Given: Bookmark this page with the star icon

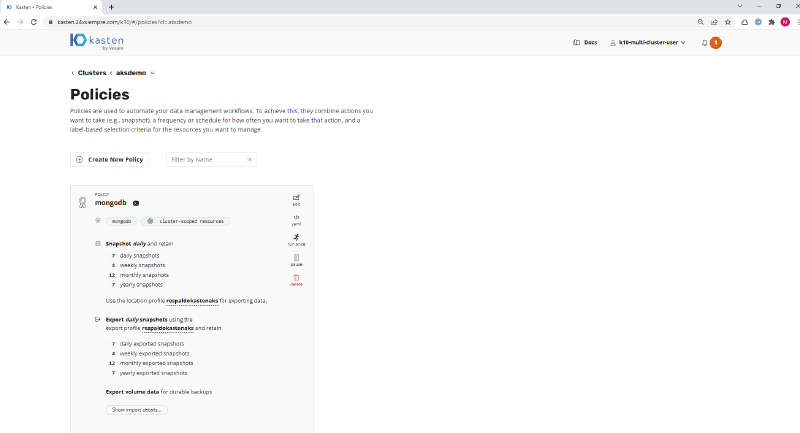Looking at the screenshot, I should click(x=728, y=22).
